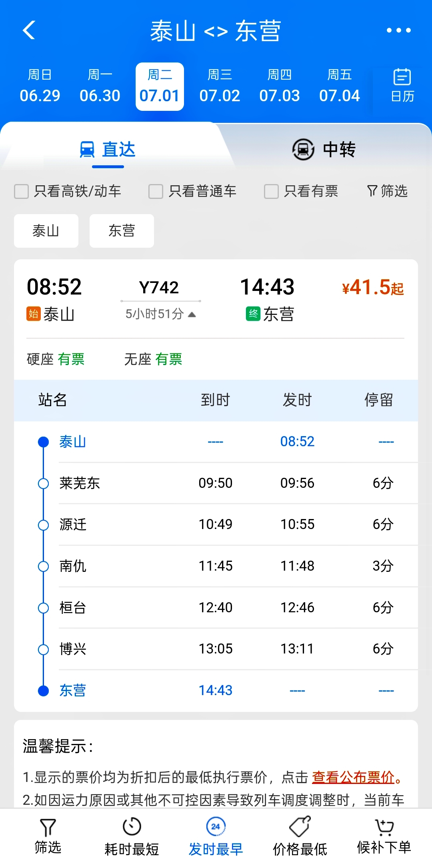The height and width of the screenshot is (868, 432).
Task: Sort by lowest price tag icon
Action: coord(300,827)
